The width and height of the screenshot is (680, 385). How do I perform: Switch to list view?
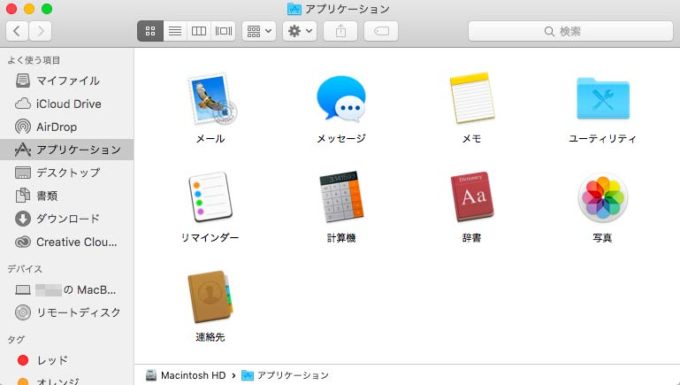click(175, 31)
